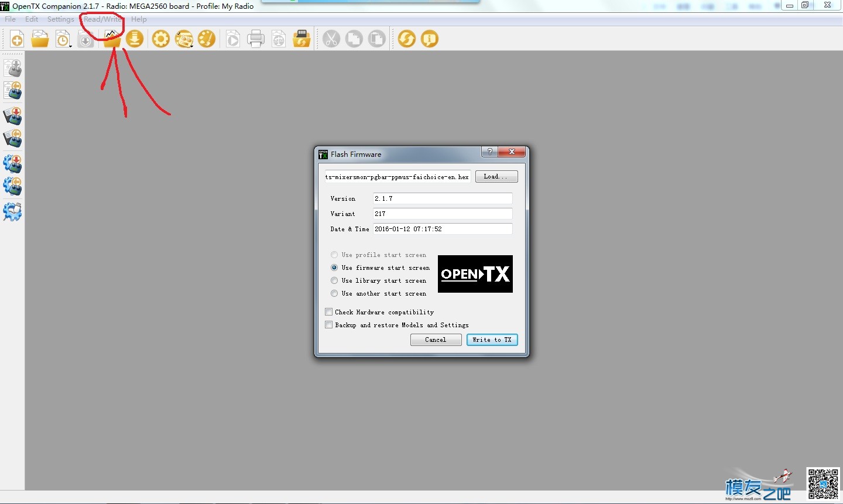This screenshot has width=843, height=504.
Task: Open the Read/Write menu
Action: pos(103,19)
